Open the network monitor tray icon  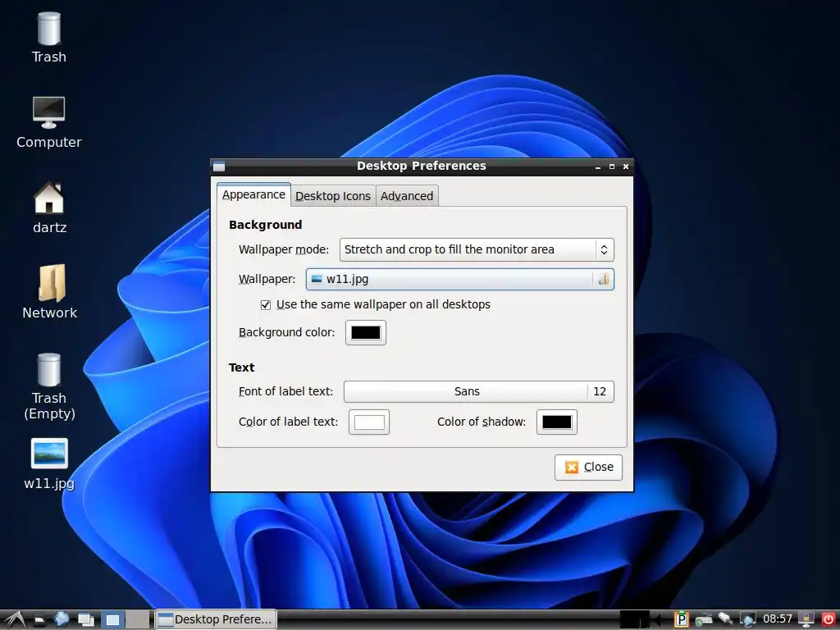click(748, 620)
